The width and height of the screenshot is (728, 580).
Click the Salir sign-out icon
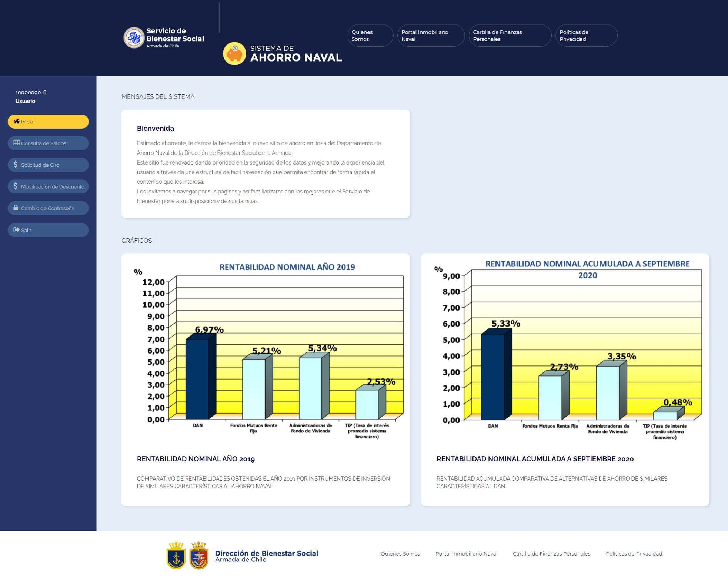tap(16, 230)
